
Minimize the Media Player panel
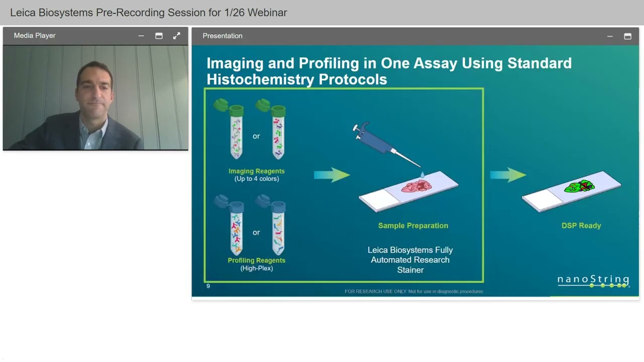(141, 36)
